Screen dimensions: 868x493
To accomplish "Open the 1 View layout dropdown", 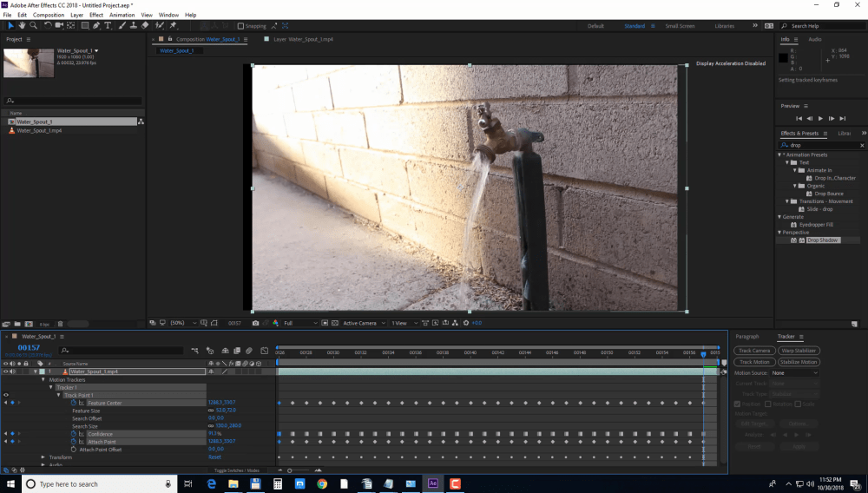I will (404, 323).
